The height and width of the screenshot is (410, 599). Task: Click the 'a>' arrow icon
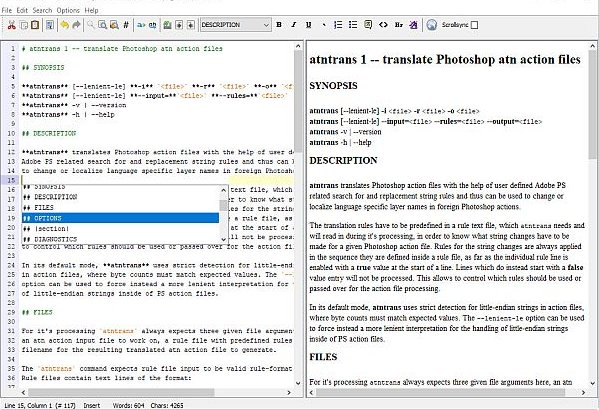click(141, 25)
